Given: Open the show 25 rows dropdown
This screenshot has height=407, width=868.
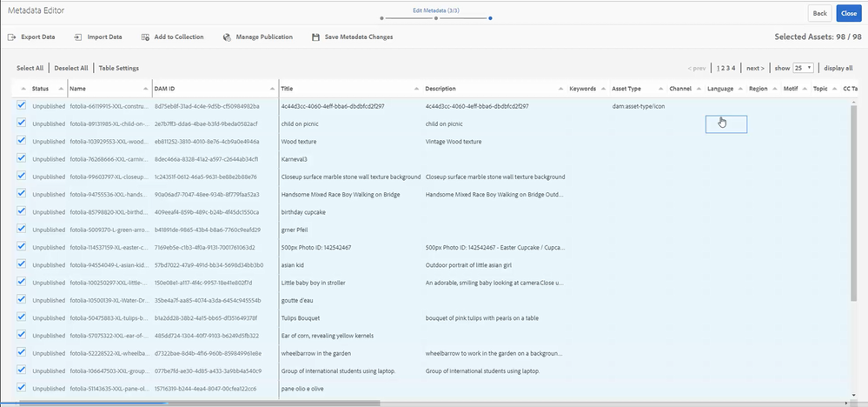Looking at the screenshot, I should tap(805, 68).
